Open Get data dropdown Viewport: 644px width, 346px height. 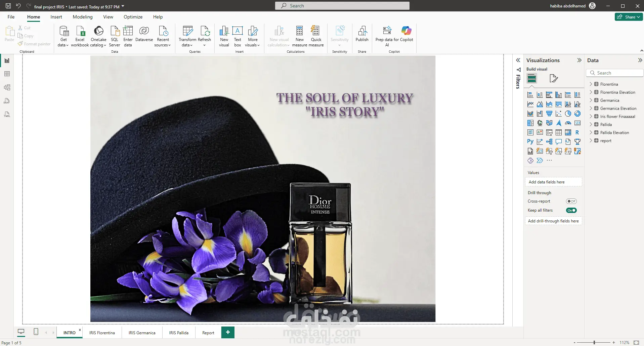(x=63, y=36)
